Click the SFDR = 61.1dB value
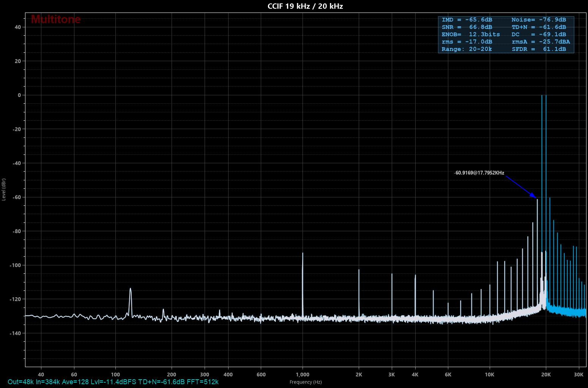The image size is (588, 388). (x=539, y=49)
